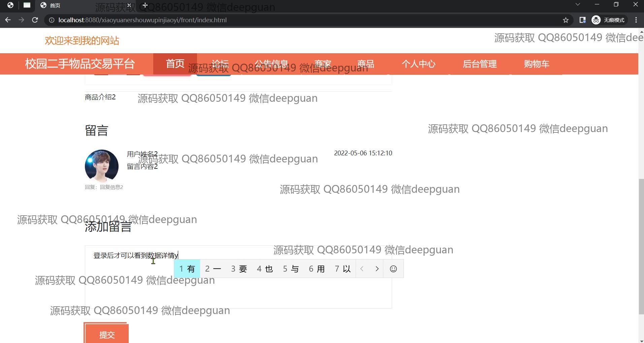Click the incognito mode profile icon
The image size is (644, 343).
tap(596, 20)
